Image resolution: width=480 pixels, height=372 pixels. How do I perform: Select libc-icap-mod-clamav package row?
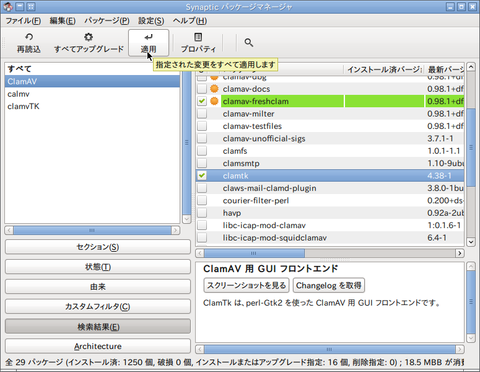coord(330,225)
